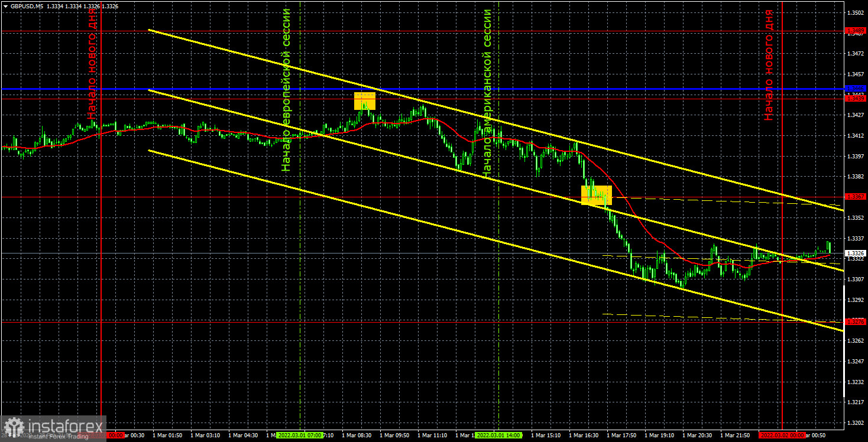Click the 1.3502 price scale value

[856, 12]
